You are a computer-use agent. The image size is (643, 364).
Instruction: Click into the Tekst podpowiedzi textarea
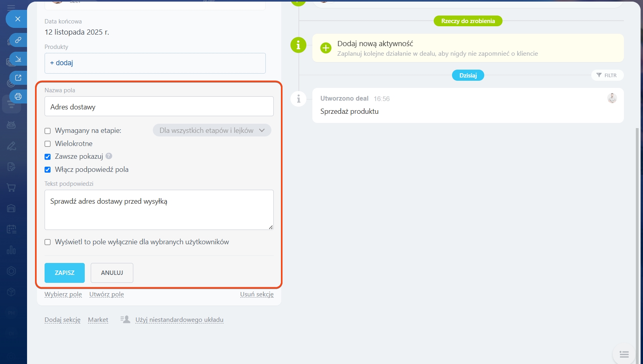click(x=159, y=210)
